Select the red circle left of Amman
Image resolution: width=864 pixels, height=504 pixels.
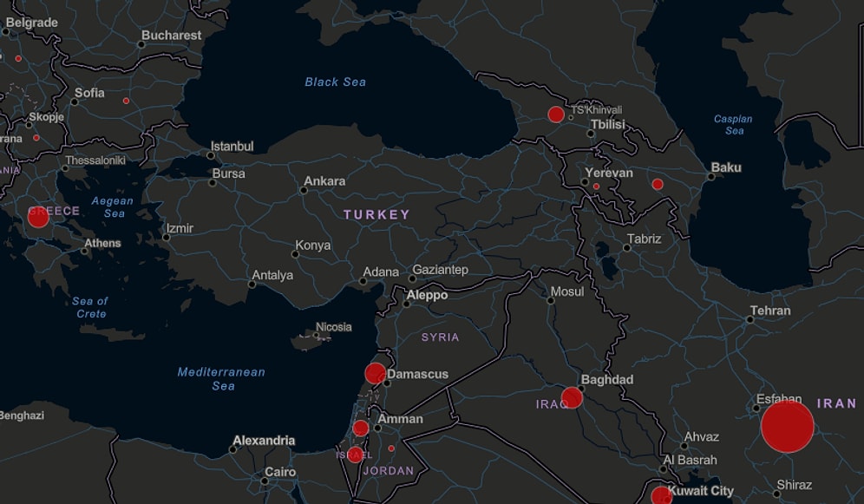pos(361,428)
